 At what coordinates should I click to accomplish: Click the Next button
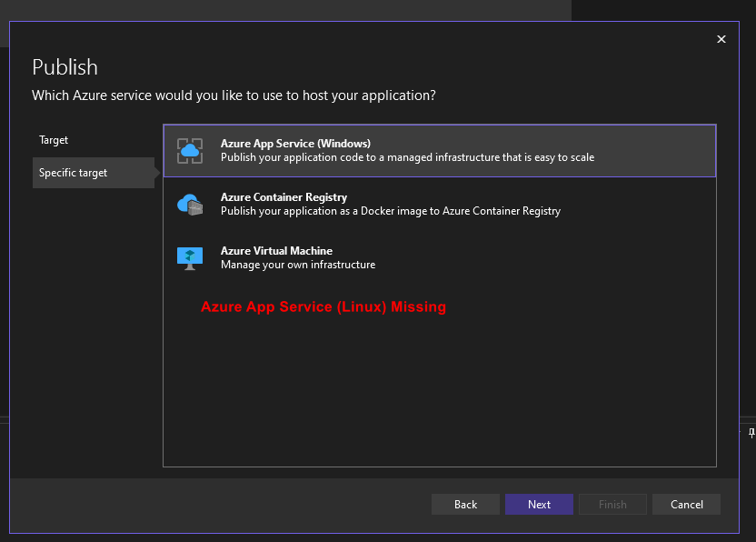[539, 504]
